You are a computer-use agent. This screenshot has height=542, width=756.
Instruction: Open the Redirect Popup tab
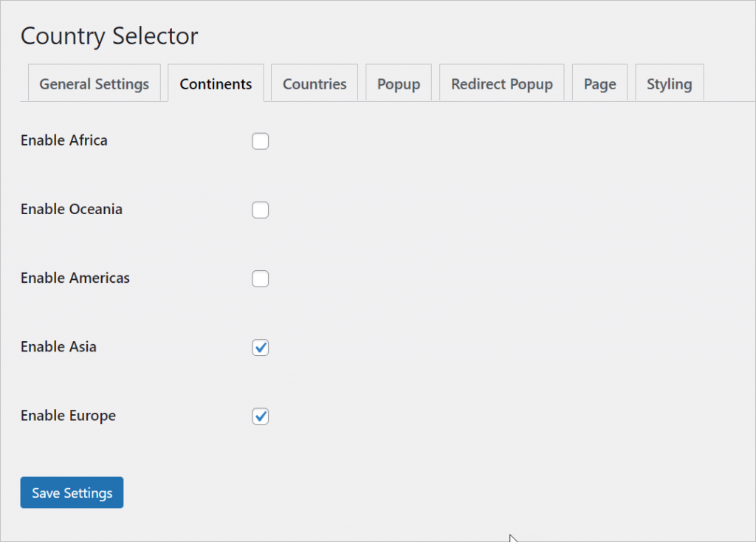[x=501, y=83]
